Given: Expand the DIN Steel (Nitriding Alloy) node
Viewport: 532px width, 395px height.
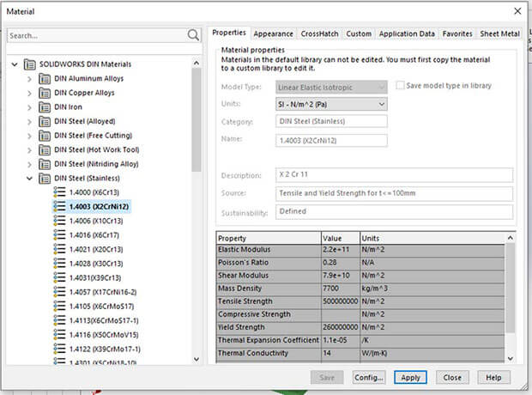Looking at the screenshot, I should coord(29,165).
